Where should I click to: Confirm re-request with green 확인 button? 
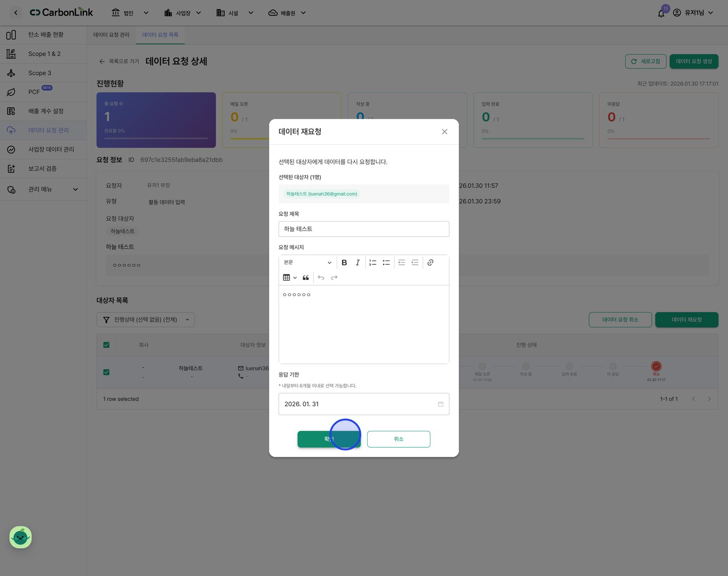click(x=329, y=439)
